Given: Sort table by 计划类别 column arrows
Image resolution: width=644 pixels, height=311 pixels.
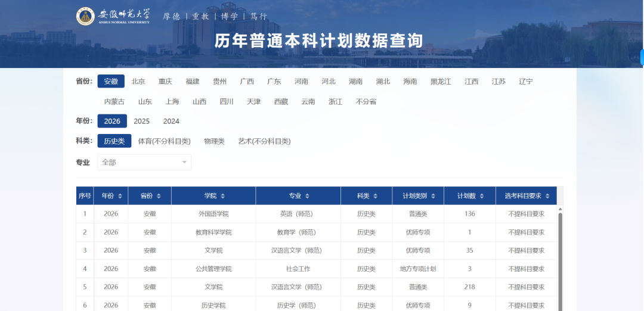Looking at the screenshot, I should (434, 196).
